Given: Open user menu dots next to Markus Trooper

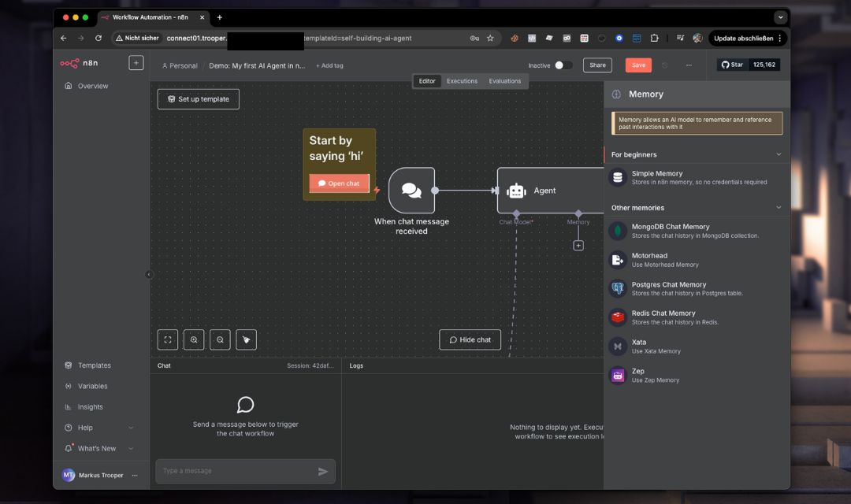Looking at the screenshot, I should [x=135, y=475].
